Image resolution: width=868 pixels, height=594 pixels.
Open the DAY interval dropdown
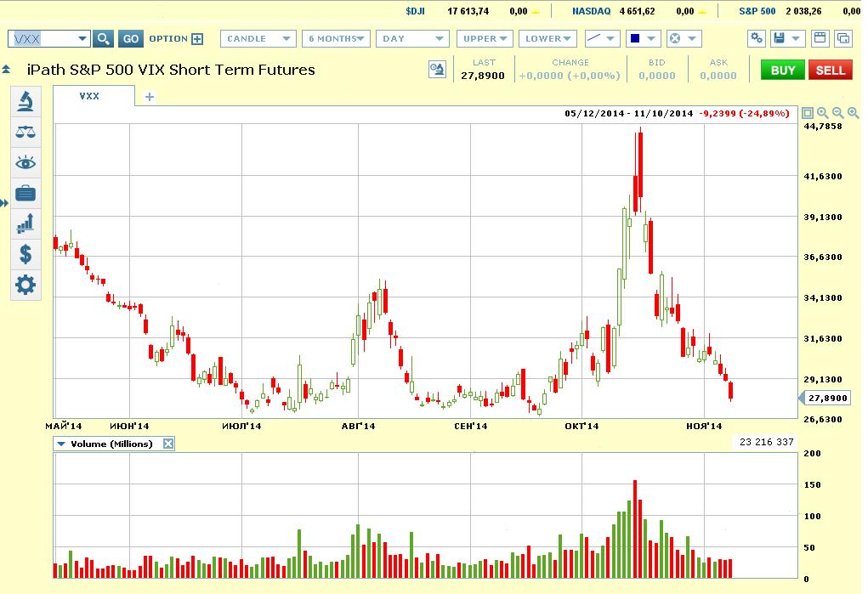tap(415, 39)
